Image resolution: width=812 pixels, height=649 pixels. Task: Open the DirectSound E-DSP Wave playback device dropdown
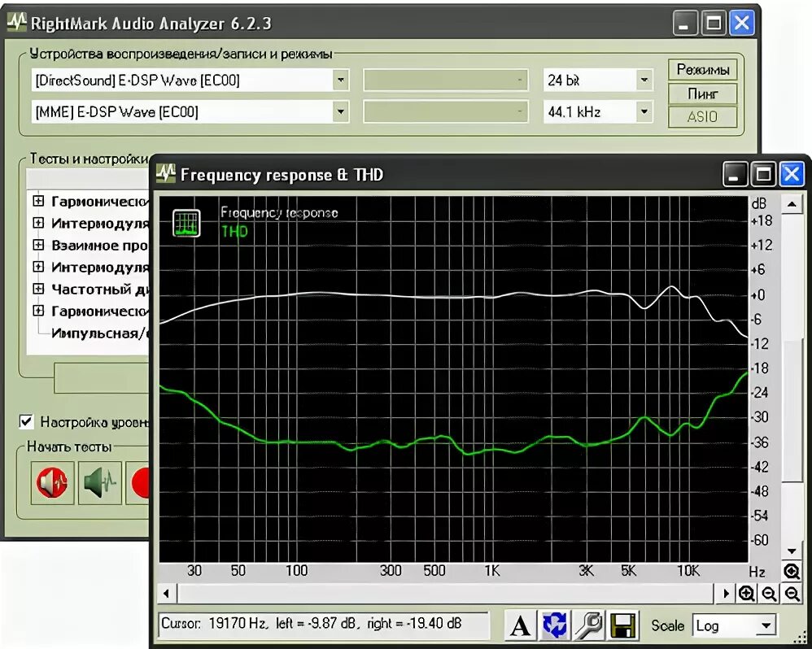coord(340,81)
